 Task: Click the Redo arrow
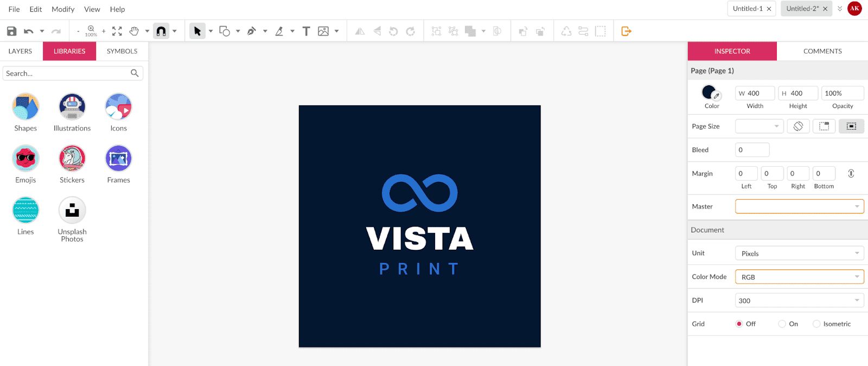click(x=56, y=31)
